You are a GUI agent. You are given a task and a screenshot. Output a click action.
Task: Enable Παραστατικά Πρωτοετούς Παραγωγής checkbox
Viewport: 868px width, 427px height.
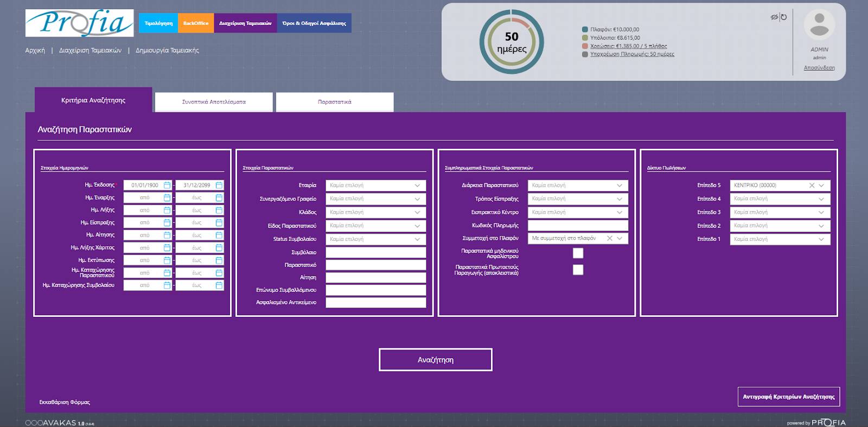578,270
